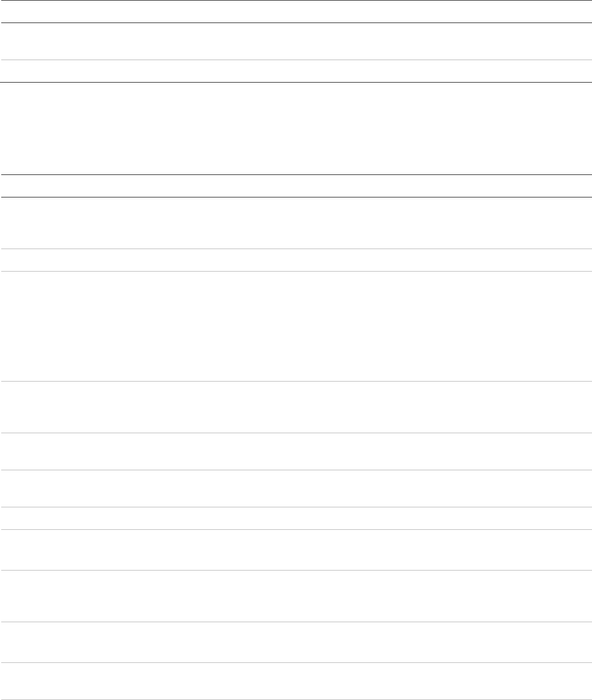
Task: Select eighth body row of lower table
Action: (x=296, y=549)
